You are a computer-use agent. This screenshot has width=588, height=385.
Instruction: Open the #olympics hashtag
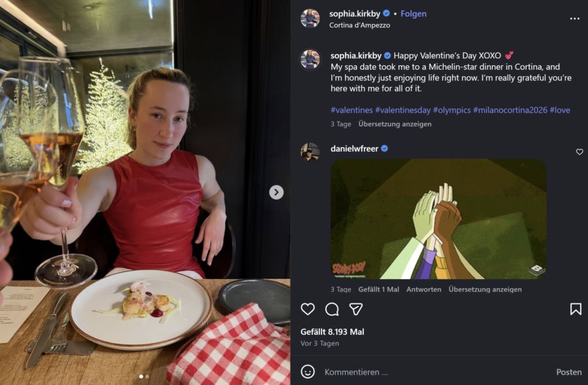451,110
